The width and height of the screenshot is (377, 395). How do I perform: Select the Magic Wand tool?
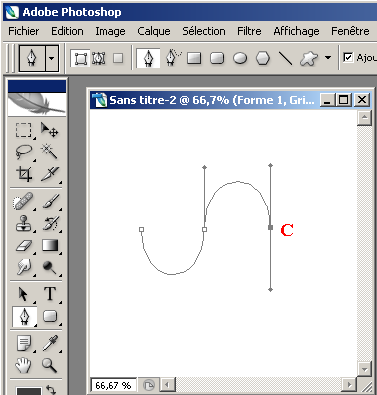pyautogui.click(x=49, y=152)
